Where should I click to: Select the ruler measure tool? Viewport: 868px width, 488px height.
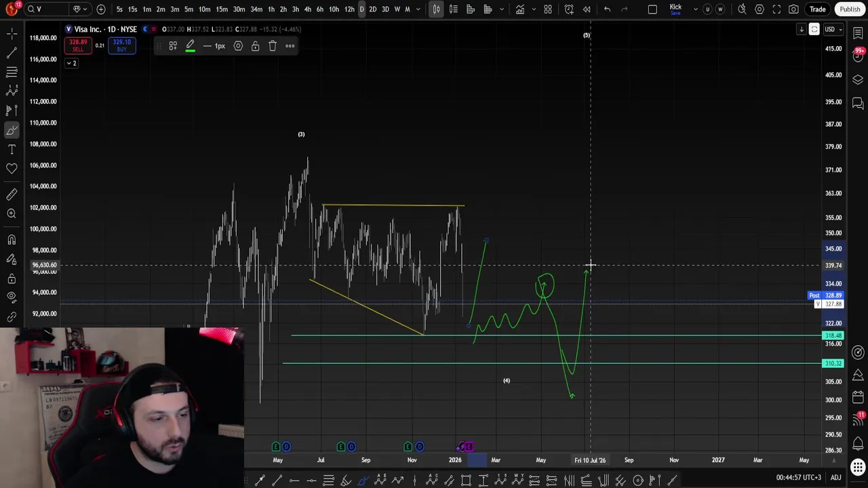[x=12, y=195]
